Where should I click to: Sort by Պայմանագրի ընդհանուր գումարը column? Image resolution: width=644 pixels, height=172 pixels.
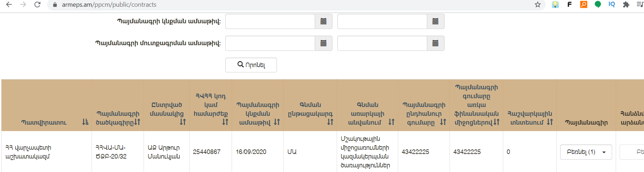(x=443, y=122)
